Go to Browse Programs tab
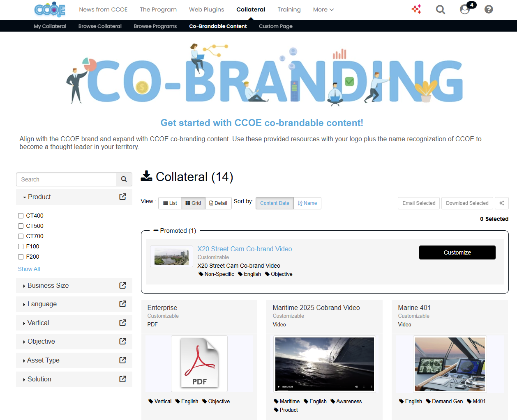The width and height of the screenshot is (517, 420). coord(155,26)
